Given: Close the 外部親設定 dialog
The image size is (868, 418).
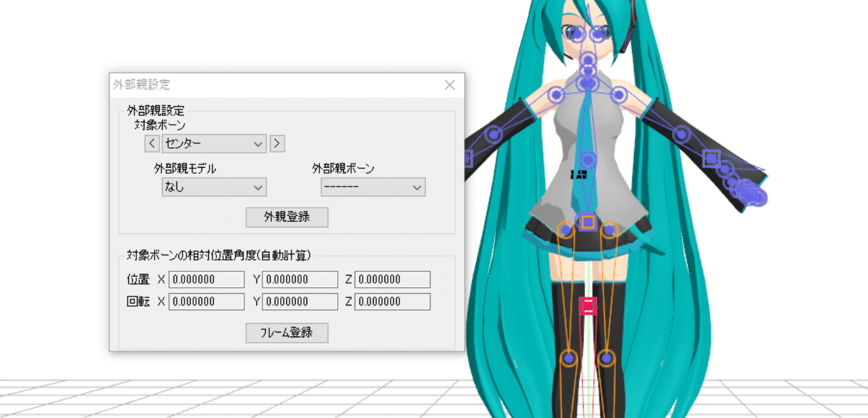Looking at the screenshot, I should click(450, 85).
